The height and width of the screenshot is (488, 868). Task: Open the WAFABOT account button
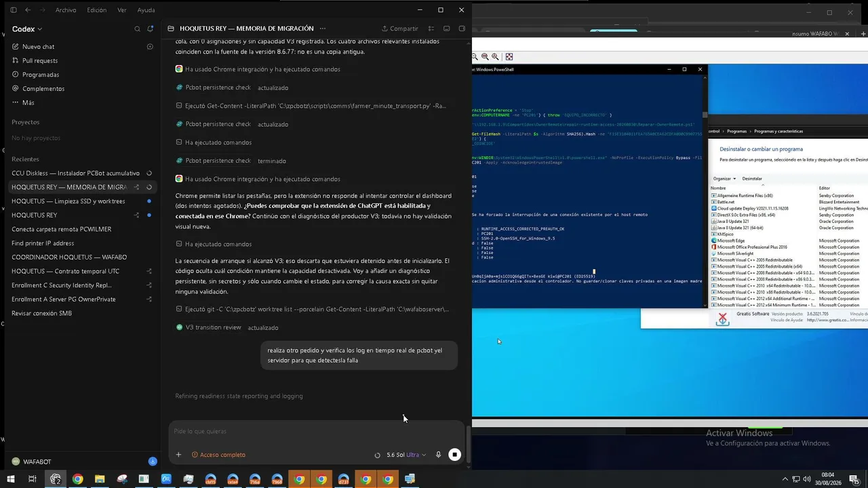[32, 462]
